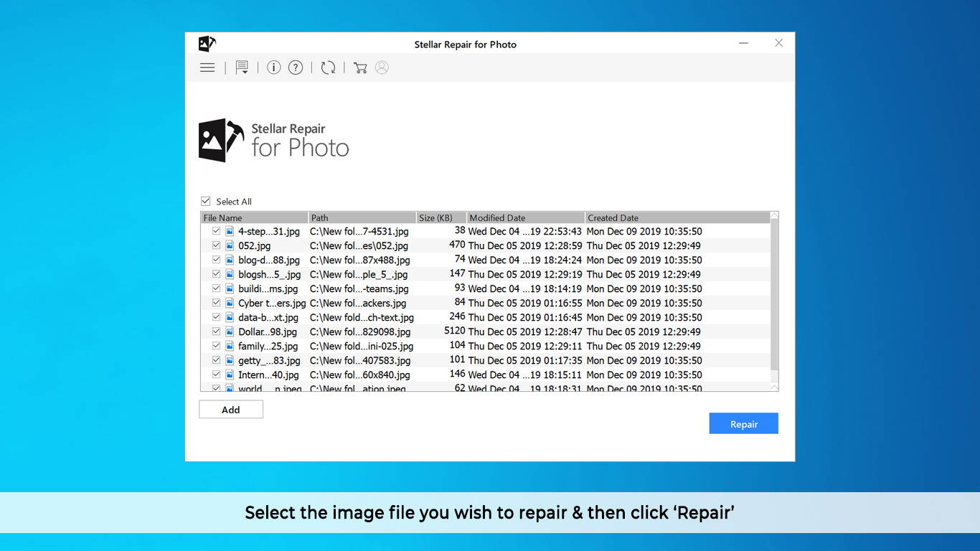The width and height of the screenshot is (980, 551).
Task: Click the saved log dropdown icon
Action: point(242,67)
